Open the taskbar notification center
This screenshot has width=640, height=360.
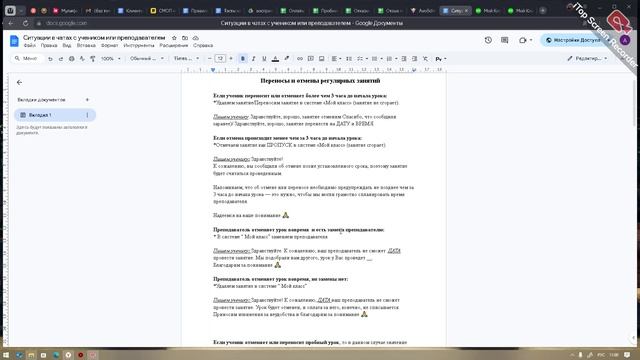click(627, 355)
